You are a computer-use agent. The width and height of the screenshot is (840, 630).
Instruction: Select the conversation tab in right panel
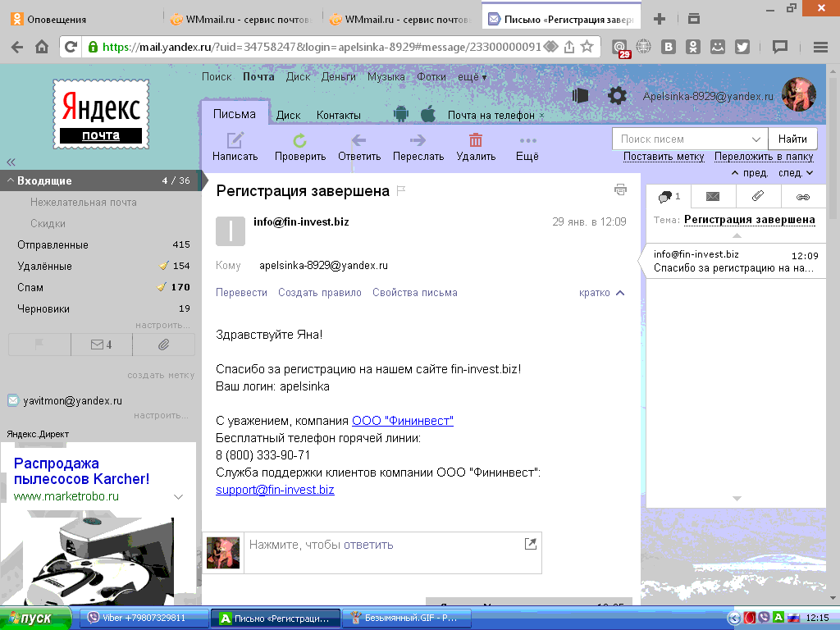(669, 197)
